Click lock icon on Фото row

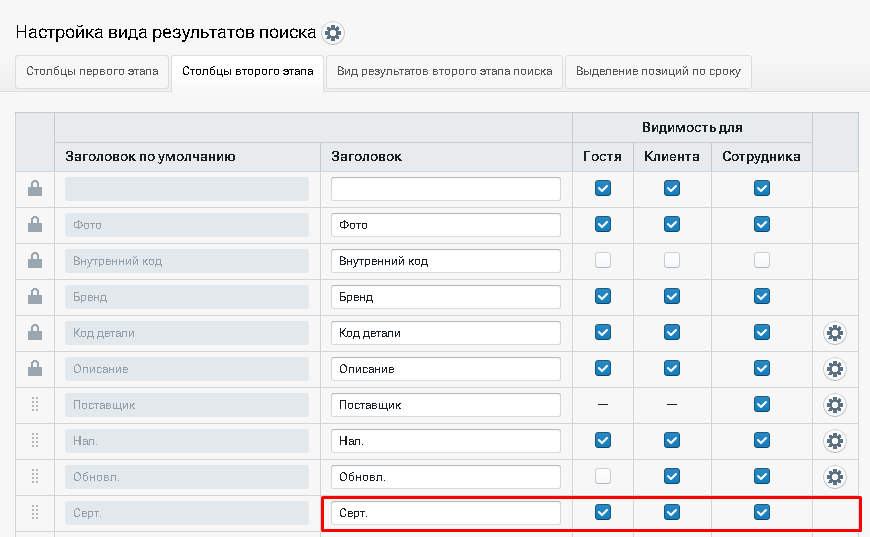click(35, 224)
